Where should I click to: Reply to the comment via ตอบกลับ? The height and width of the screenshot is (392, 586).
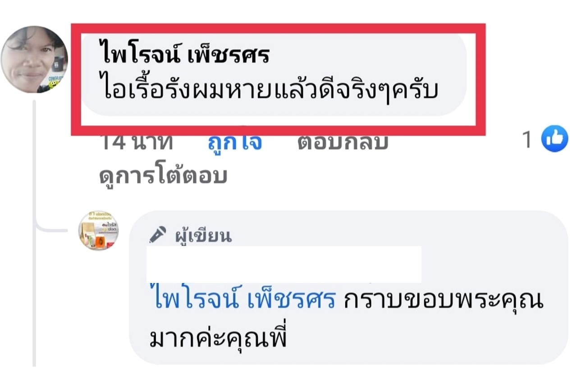pos(343,142)
